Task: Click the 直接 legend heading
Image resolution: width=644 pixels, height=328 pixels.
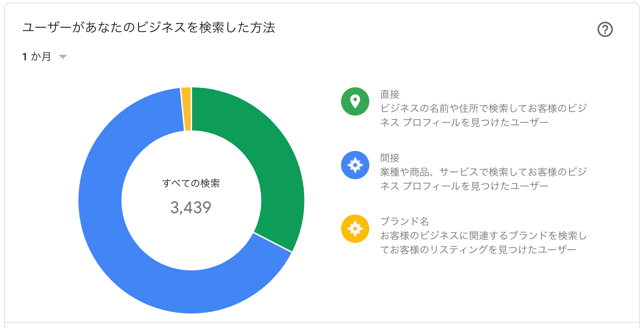Action: tap(390, 94)
